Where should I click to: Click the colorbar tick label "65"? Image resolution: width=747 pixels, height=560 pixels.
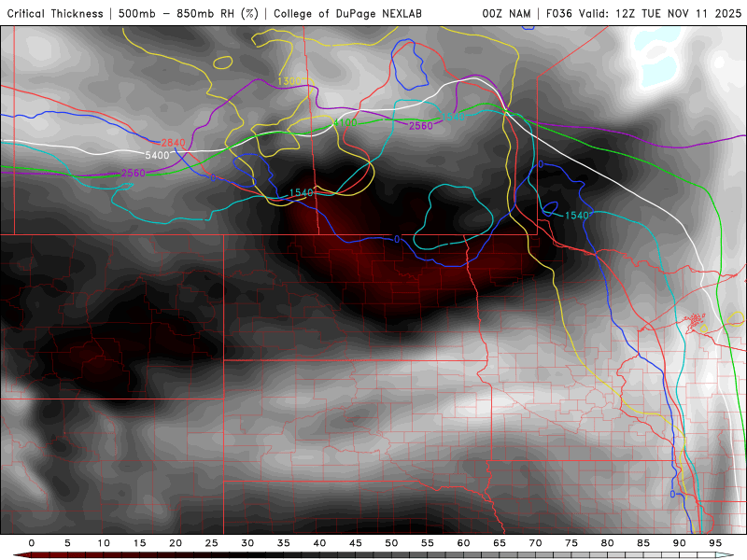point(500,543)
